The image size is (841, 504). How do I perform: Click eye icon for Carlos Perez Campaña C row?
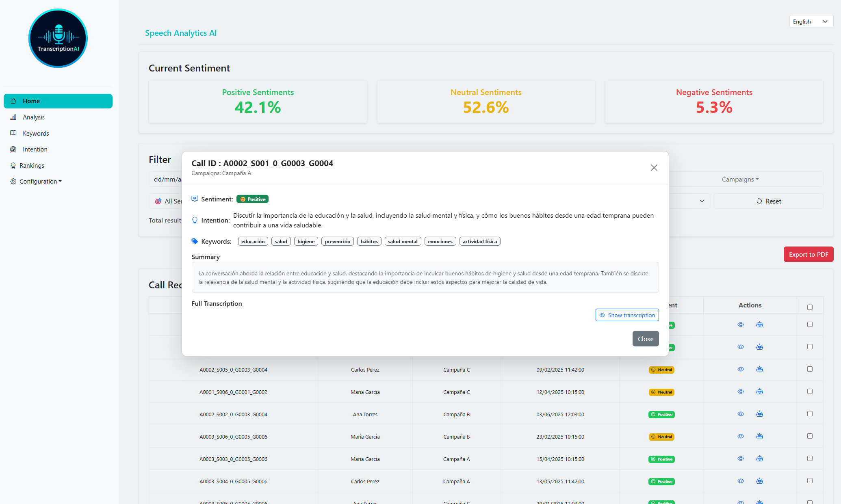pos(741,369)
